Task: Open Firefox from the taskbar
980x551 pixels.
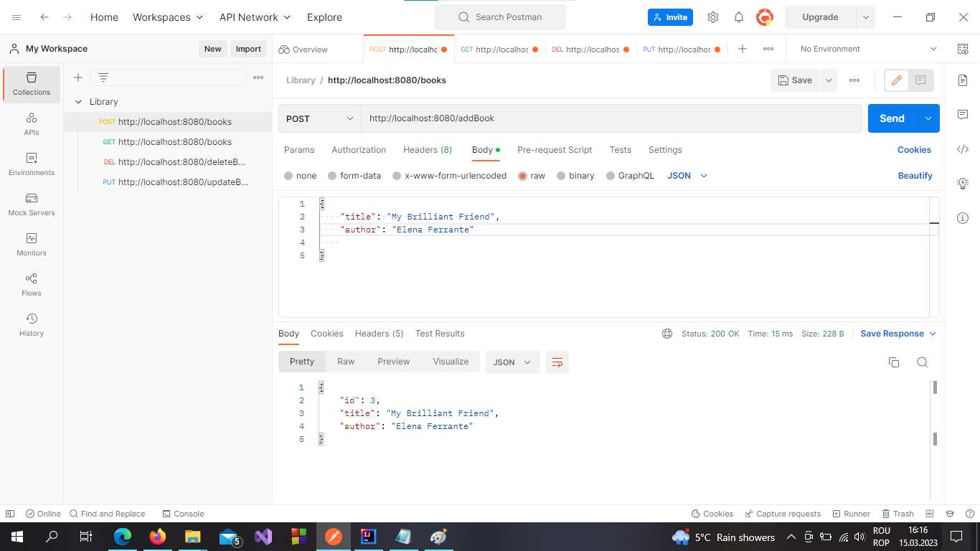Action: click(x=157, y=537)
